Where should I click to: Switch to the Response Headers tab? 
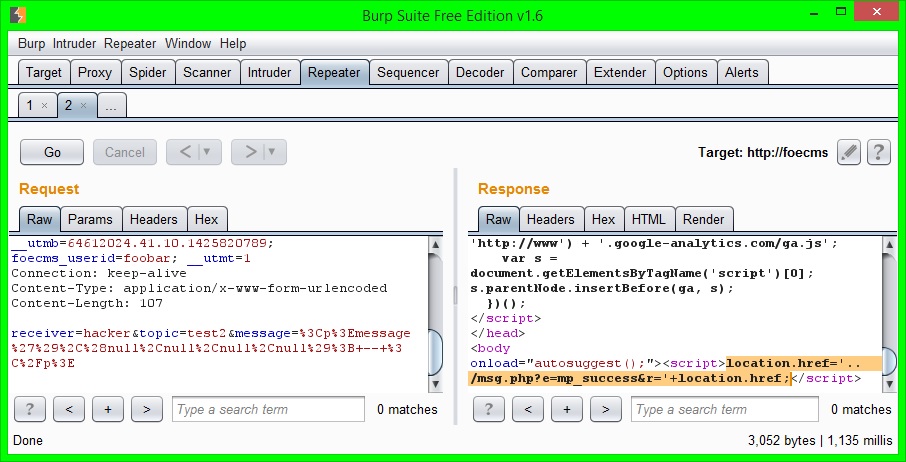tap(551, 219)
